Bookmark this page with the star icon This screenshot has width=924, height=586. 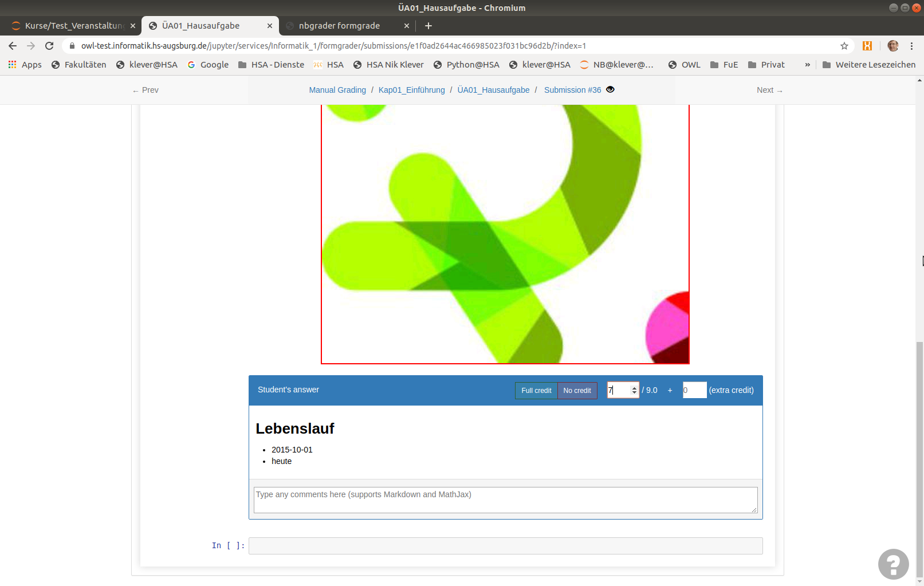point(844,46)
